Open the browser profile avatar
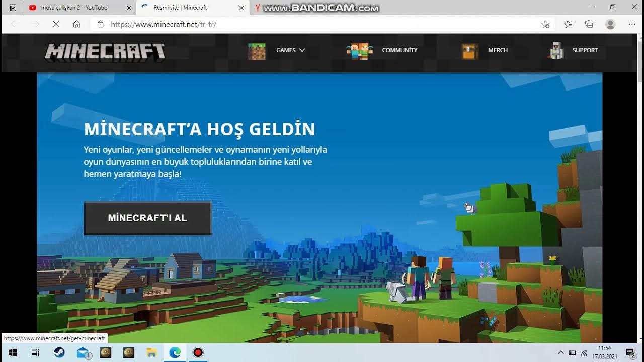 click(x=610, y=24)
